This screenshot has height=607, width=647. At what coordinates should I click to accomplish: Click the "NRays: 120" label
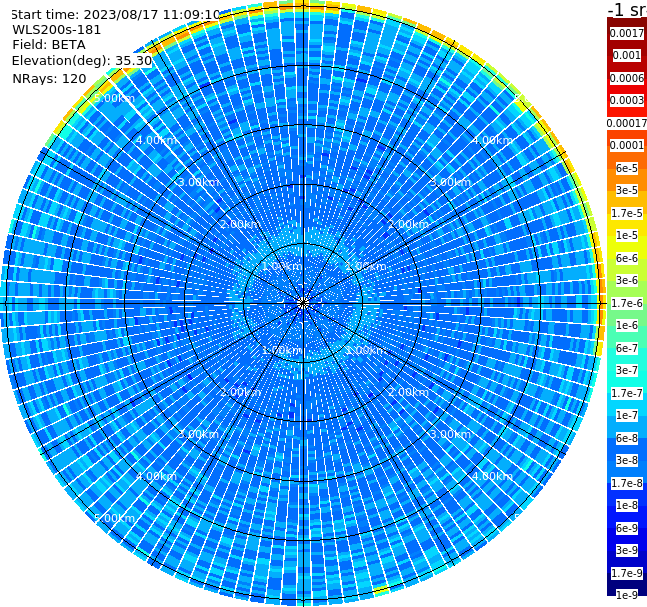49,78
